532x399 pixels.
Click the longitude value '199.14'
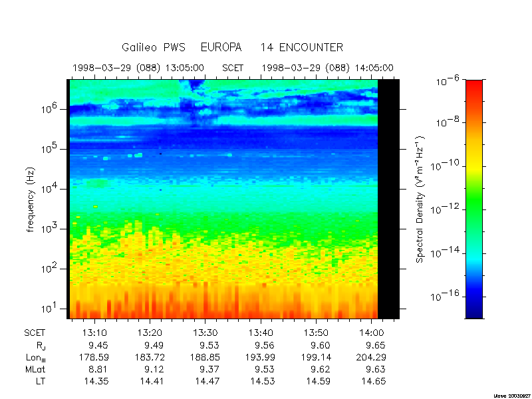click(316, 357)
